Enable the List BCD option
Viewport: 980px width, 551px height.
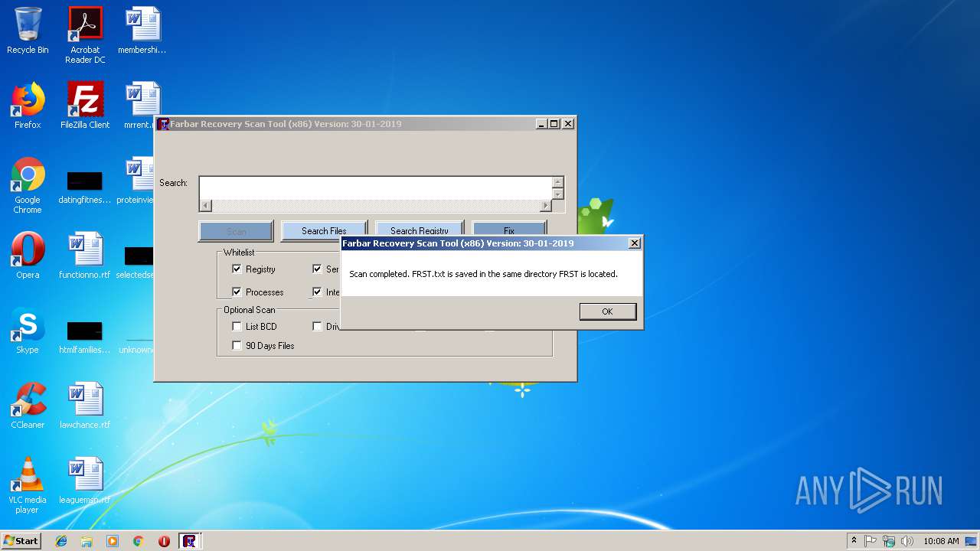point(237,327)
